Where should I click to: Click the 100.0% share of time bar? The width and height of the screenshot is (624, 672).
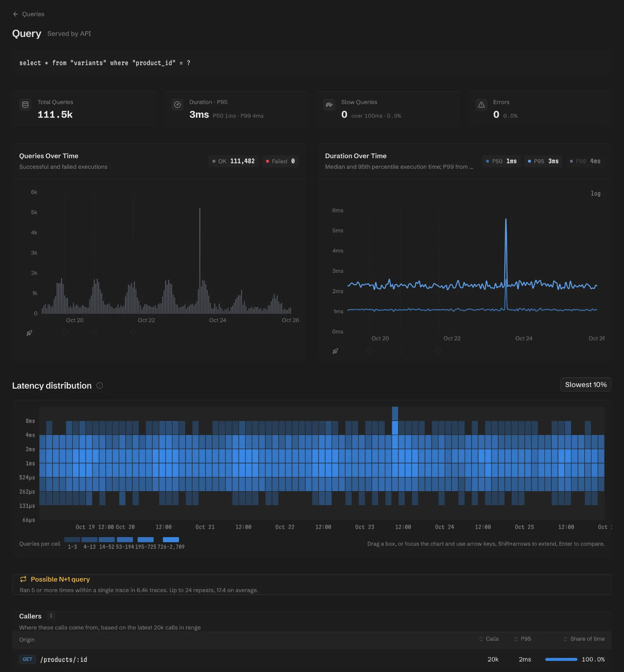pyautogui.click(x=561, y=660)
